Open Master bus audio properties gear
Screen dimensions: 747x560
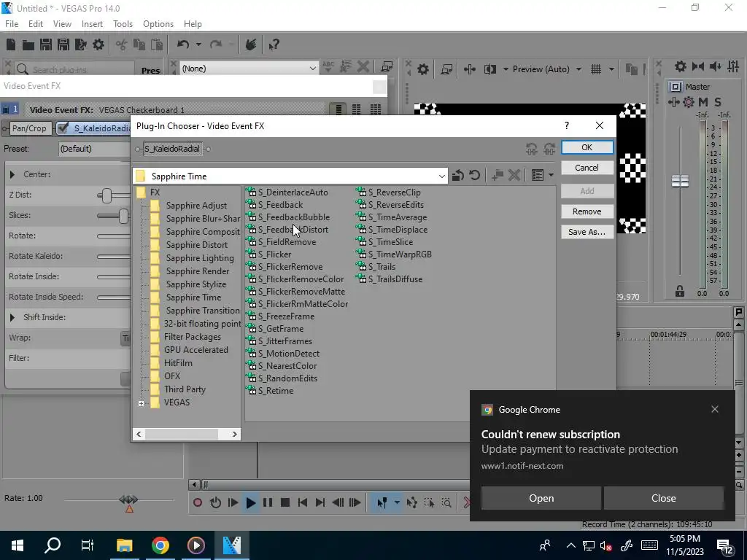click(681, 66)
